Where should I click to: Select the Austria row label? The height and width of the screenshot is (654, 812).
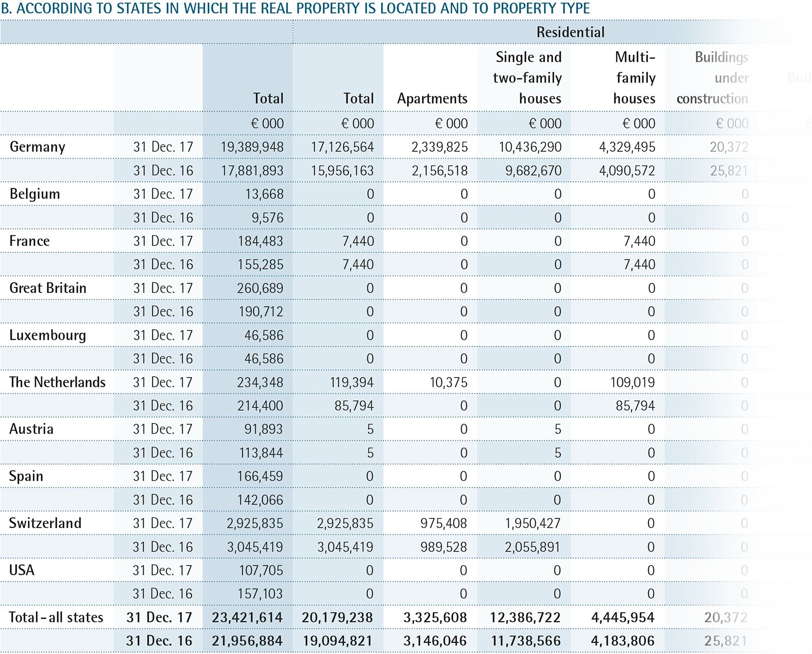(x=31, y=429)
